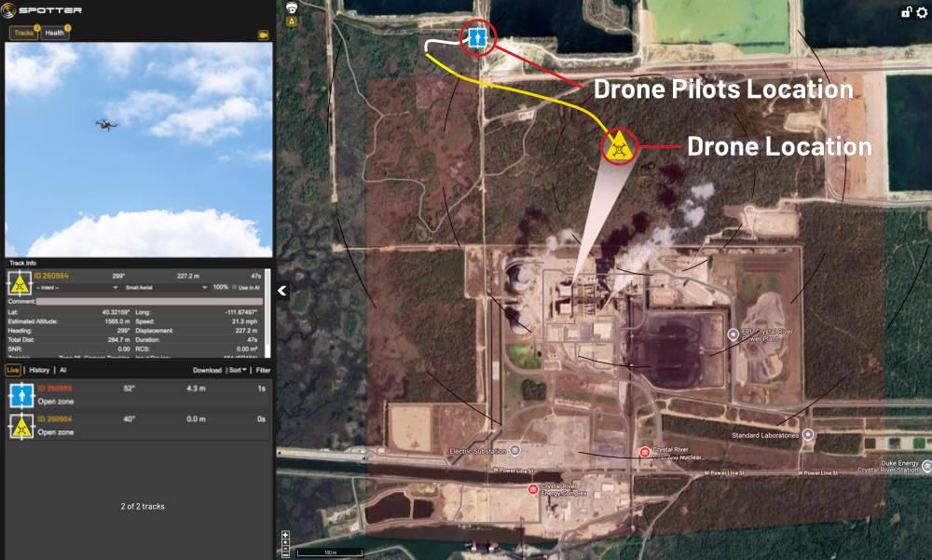The image size is (932, 560).
Task: Click the Download link
Action: 208,369
